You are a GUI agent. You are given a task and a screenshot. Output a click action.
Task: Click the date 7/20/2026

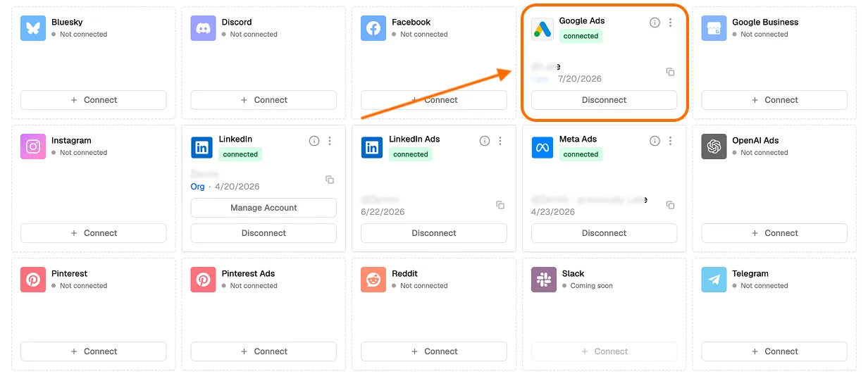[580, 79]
